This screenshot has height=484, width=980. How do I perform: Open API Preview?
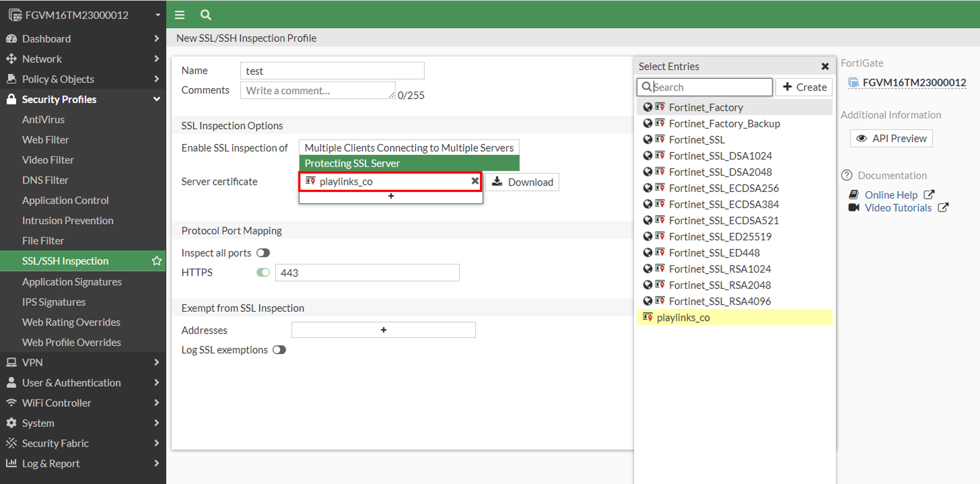tap(891, 138)
